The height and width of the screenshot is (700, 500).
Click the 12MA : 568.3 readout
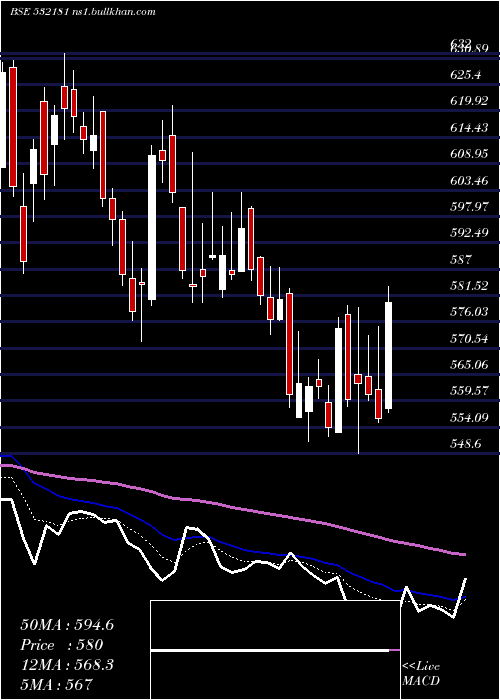[x=67, y=665]
